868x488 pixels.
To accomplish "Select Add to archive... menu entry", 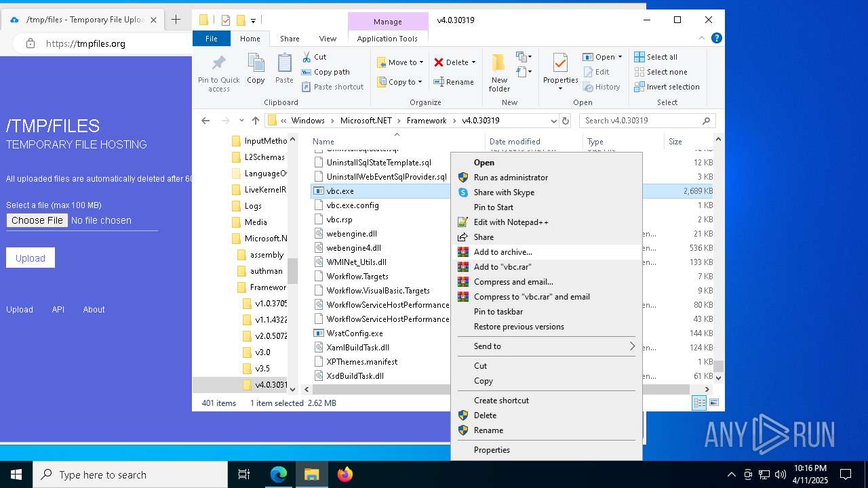I will click(547, 252).
